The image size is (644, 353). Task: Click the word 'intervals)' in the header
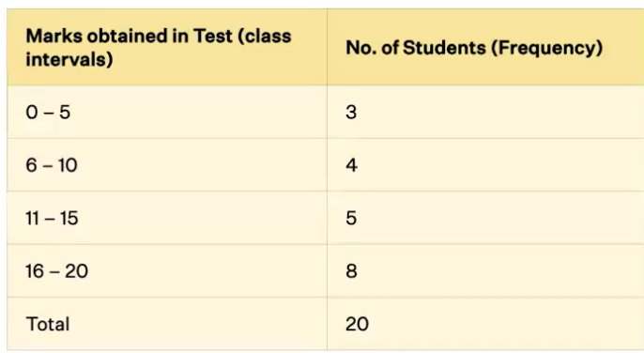click(x=69, y=59)
